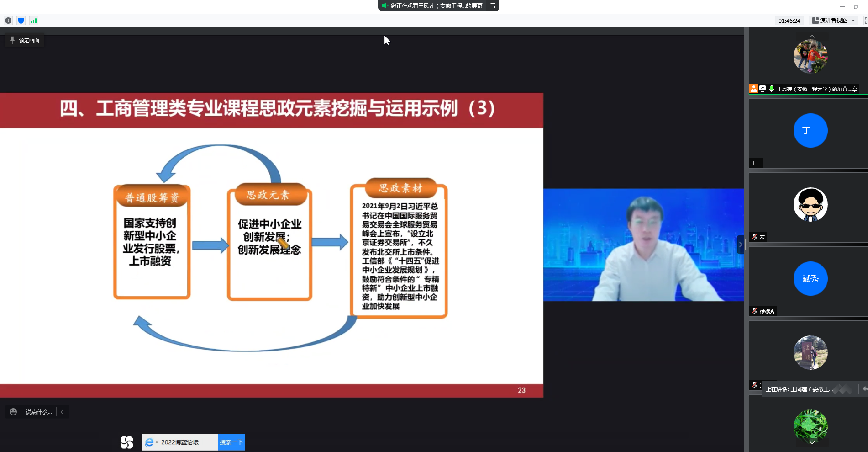Image resolution: width=868 pixels, height=452 pixels.
Task: Check the green network signal icon
Action: click(33, 21)
